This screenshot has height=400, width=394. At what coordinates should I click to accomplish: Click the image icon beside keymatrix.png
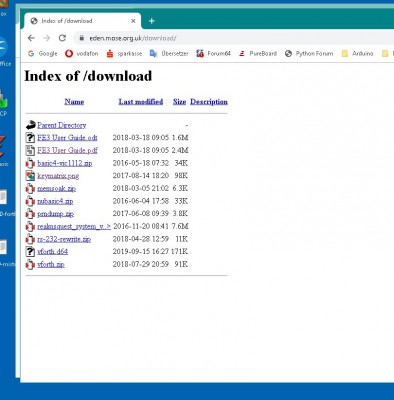coord(30,176)
